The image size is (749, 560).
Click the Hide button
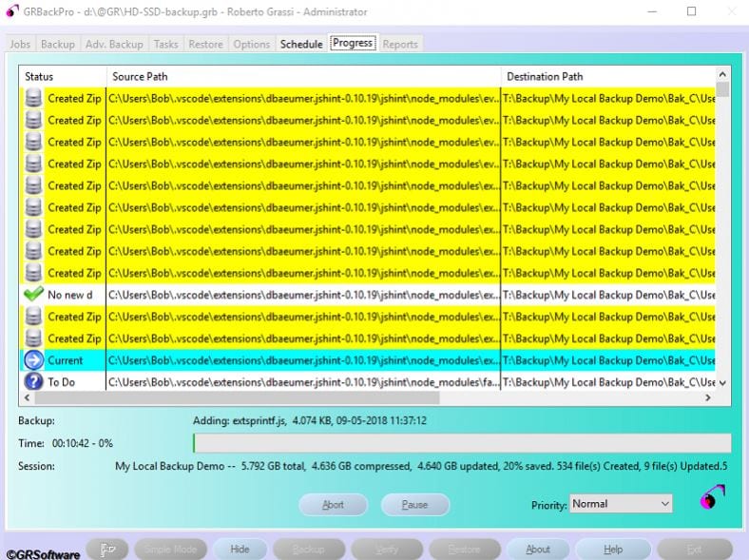point(240,549)
